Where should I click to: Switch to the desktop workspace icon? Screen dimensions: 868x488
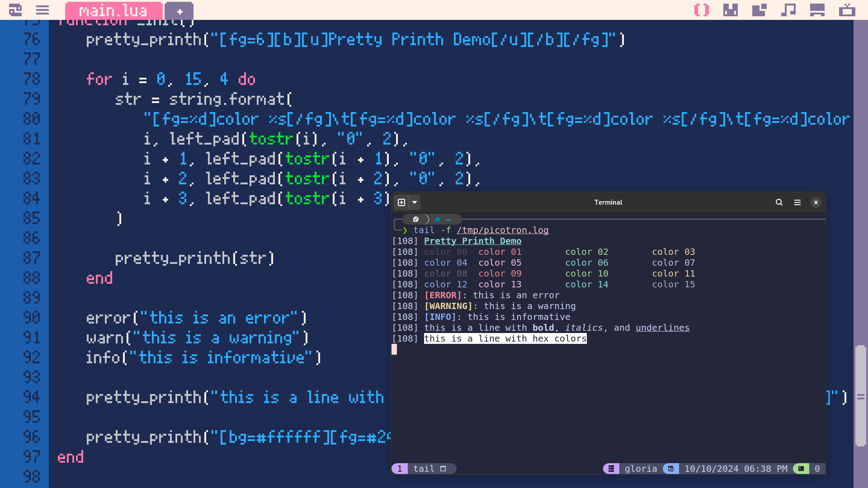click(x=817, y=10)
